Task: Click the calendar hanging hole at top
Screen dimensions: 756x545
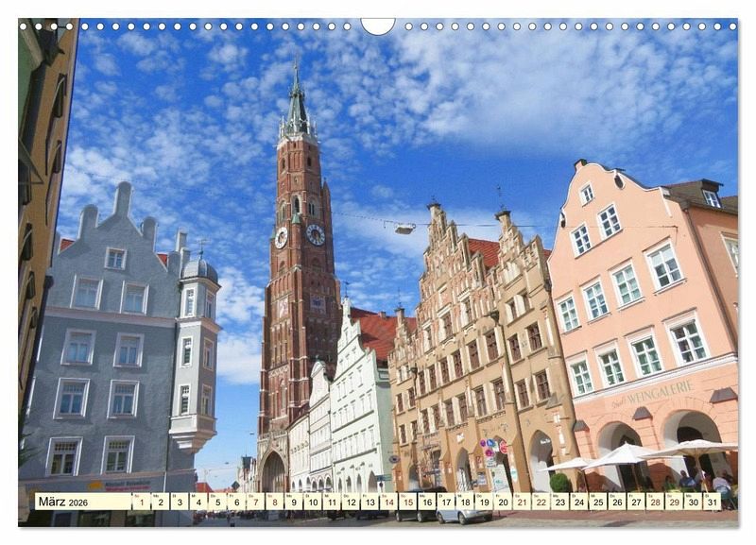Action: pyautogui.click(x=378, y=25)
